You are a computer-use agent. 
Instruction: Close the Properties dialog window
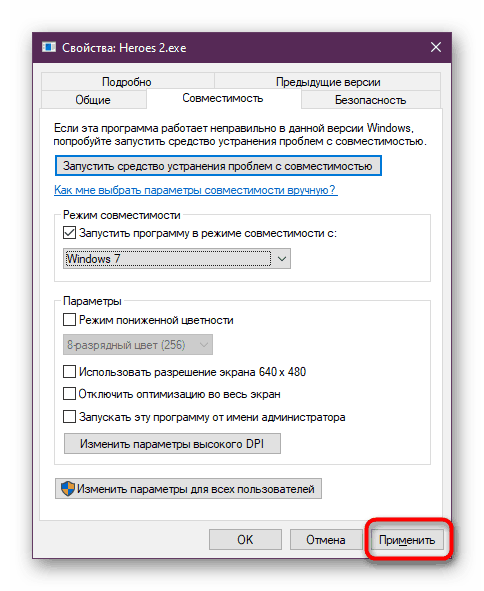[x=436, y=47]
